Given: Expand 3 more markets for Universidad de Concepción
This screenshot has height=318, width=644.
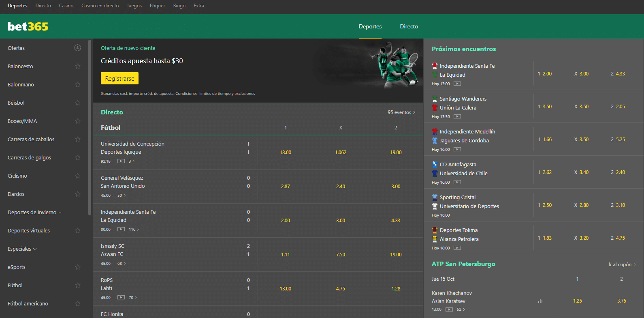Looking at the screenshot, I should (132, 161).
